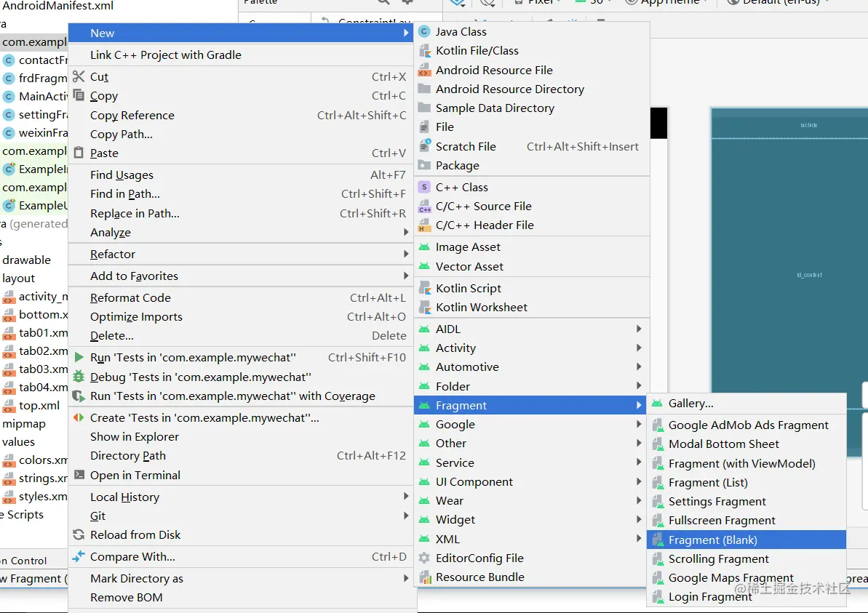This screenshot has height=613, width=868.
Task: Expand the Widget submenu arrow
Action: coord(639,519)
